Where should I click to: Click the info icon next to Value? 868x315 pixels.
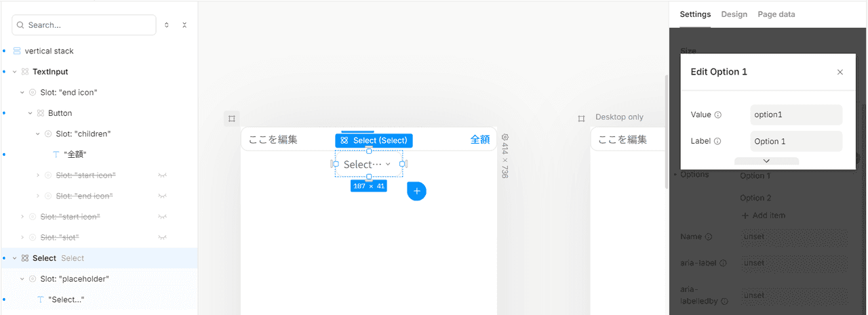tap(718, 114)
